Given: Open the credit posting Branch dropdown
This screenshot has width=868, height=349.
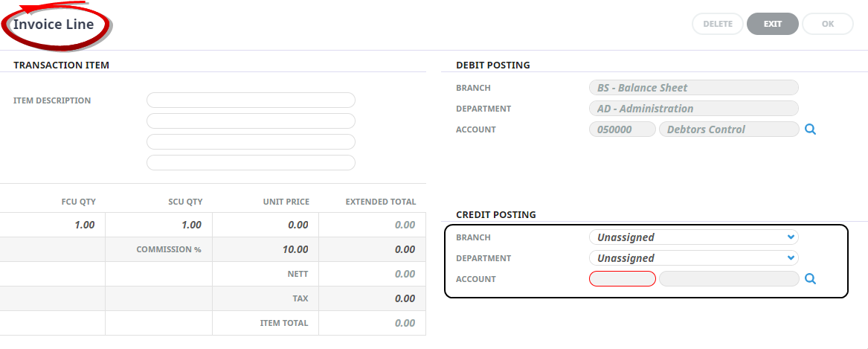Looking at the screenshot, I should (x=692, y=237).
